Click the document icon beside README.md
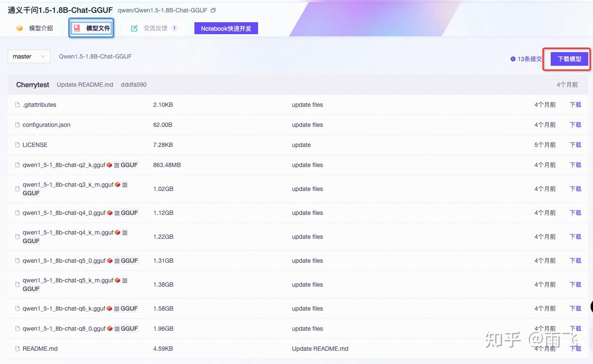This screenshot has height=364, width=593. pyautogui.click(x=18, y=348)
